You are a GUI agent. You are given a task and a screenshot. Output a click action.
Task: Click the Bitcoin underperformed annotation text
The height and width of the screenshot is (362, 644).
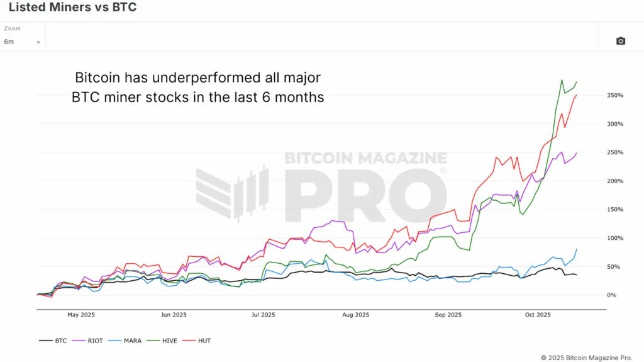(198, 88)
